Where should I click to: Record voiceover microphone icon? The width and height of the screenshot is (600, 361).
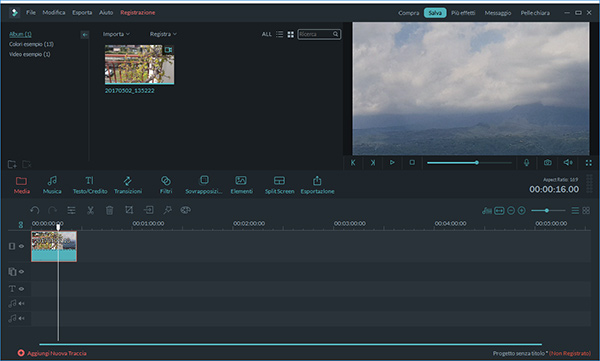click(x=527, y=163)
